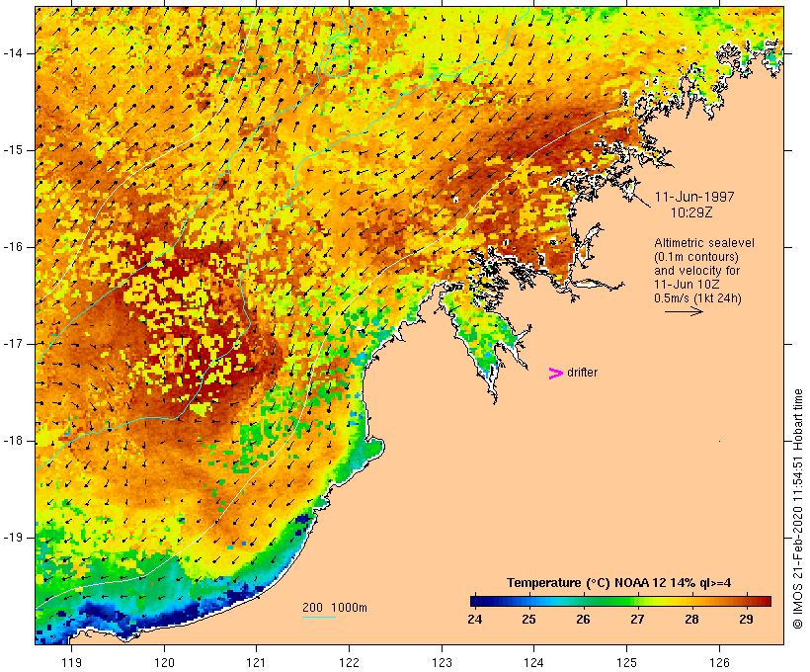Click the colorbar value 29
The image size is (810, 672).
[x=746, y=620]
